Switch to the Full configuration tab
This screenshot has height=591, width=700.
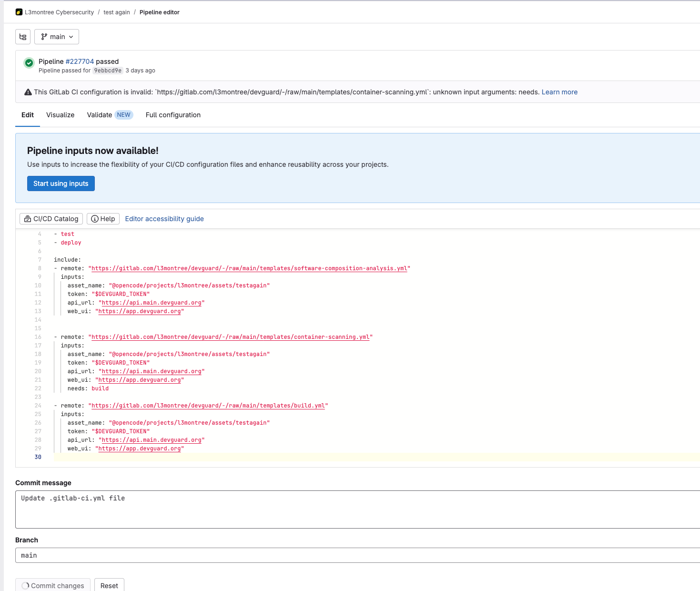[173, 115]
